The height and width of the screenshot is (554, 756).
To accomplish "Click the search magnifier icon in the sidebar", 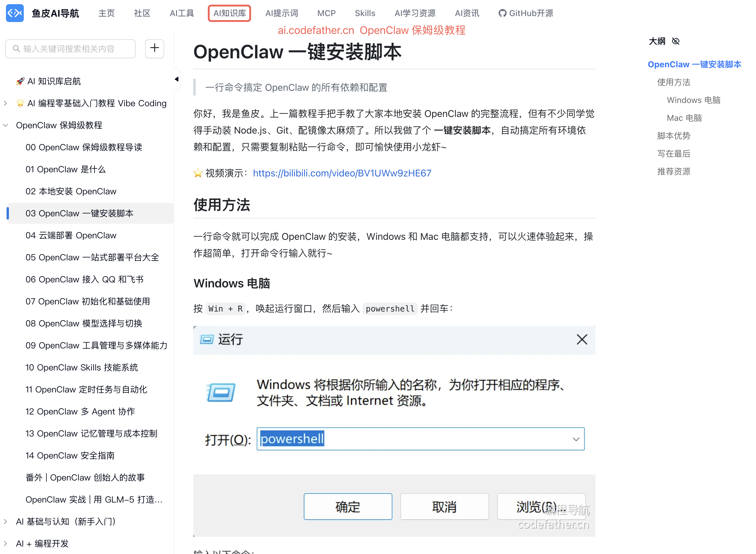I will click(x=16, y=49).
